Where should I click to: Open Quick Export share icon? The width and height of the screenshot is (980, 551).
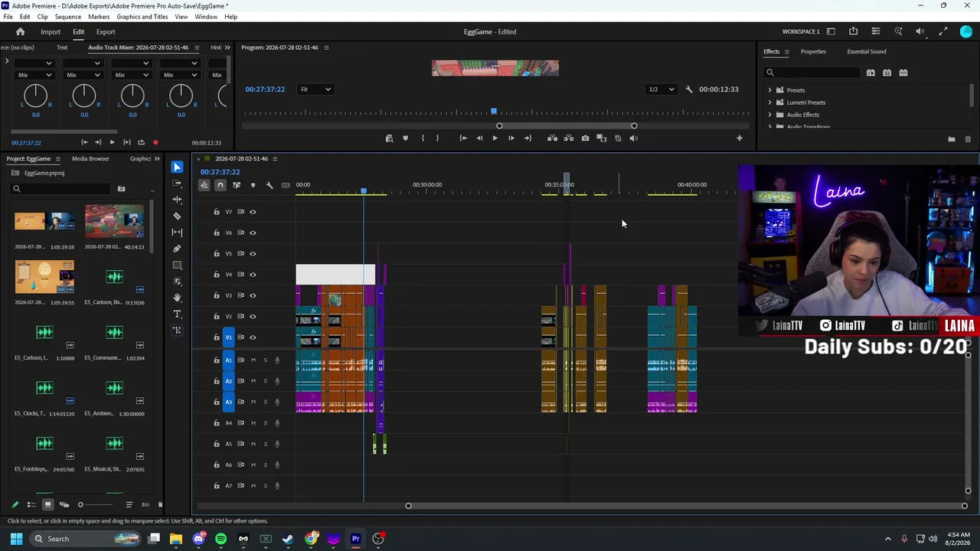coord(853,31)
